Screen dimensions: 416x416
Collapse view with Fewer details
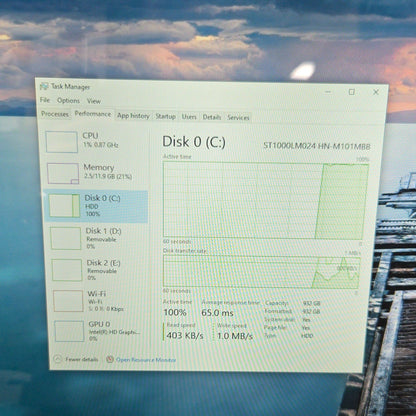coord(82,359)
